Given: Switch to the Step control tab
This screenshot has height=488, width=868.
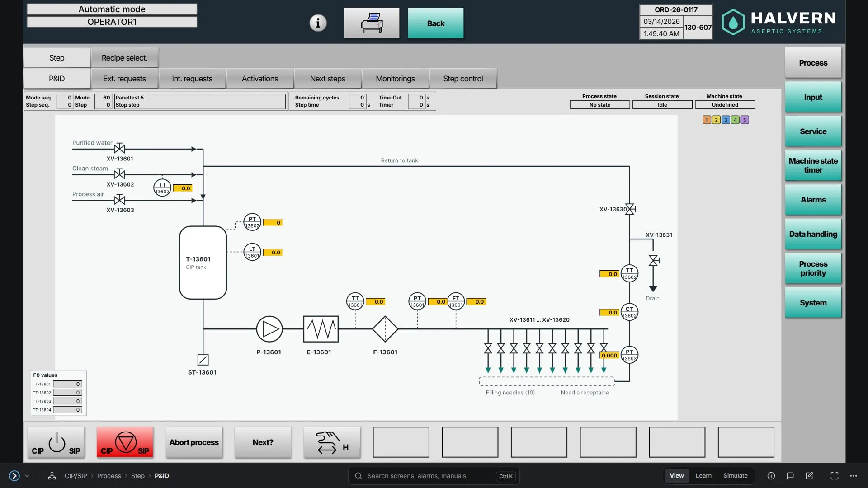Looking at the screenshot, I should coord(463,79).
